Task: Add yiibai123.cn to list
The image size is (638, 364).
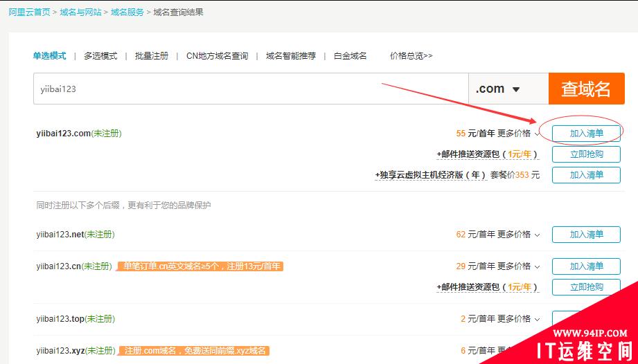Action: (x=586, y=266)
